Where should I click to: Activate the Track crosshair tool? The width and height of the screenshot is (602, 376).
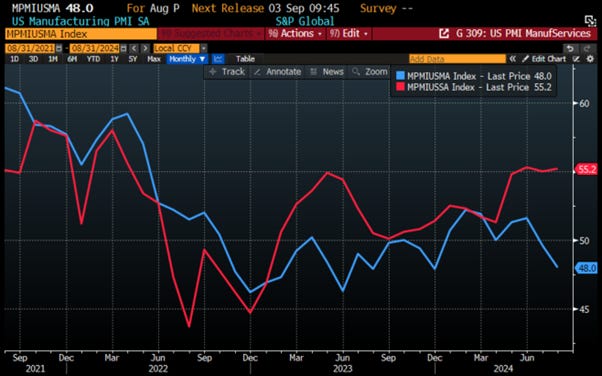pyautogui.click(x=227, y=72)
